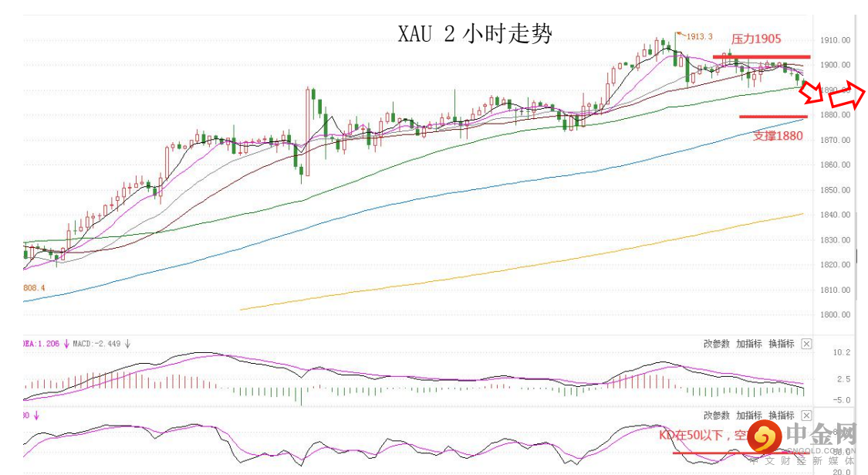Click the magenta down arrow in KD panel header

[x=35, y=416]
